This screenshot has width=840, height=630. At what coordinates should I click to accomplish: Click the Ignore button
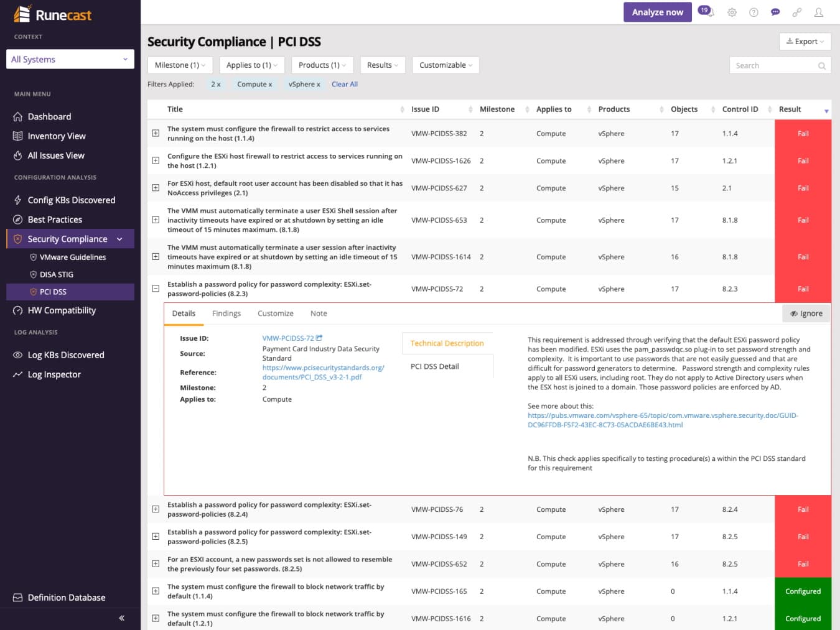[x=806, y=313]
